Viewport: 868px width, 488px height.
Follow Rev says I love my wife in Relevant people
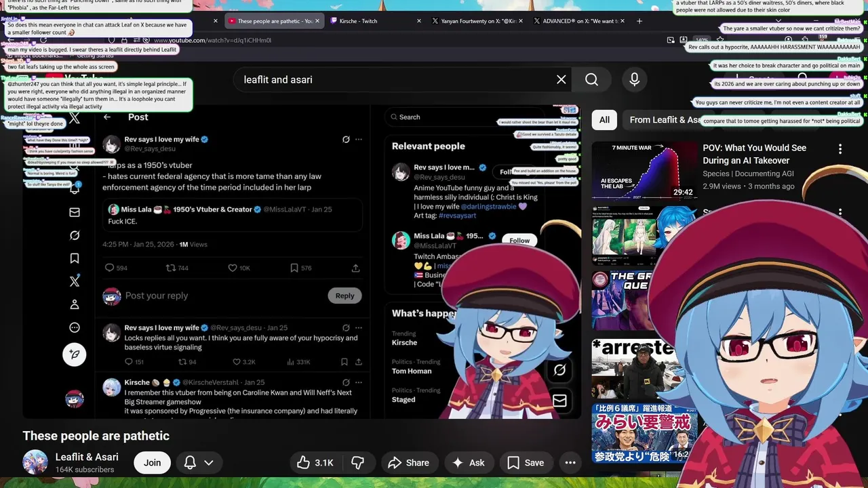pos(507,171)
